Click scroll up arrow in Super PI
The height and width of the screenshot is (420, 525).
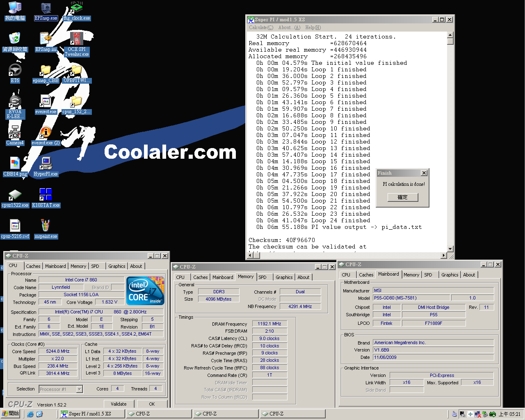pos(450,35)
